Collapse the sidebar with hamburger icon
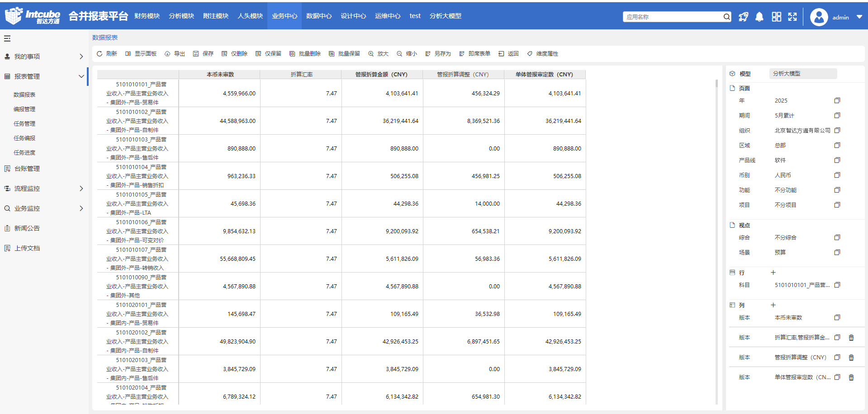 pyautogui.click(x=7, y=39)
